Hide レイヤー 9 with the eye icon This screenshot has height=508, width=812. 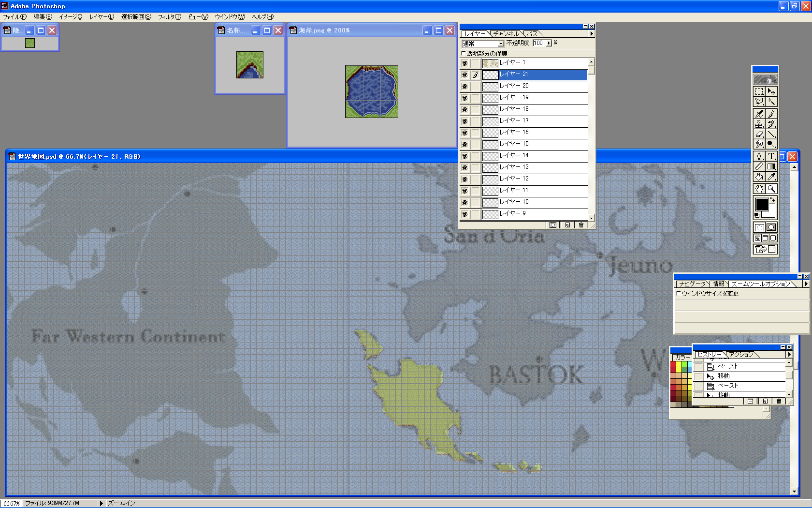coord(464,214)
